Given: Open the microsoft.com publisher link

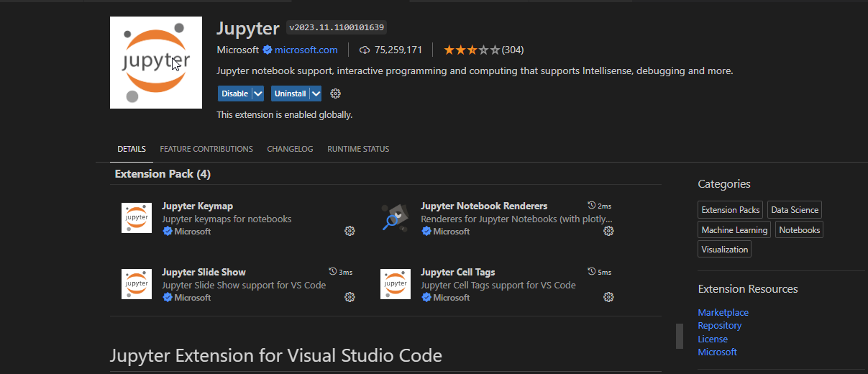Looking at the screenshot, I should (x=306, y=50).
